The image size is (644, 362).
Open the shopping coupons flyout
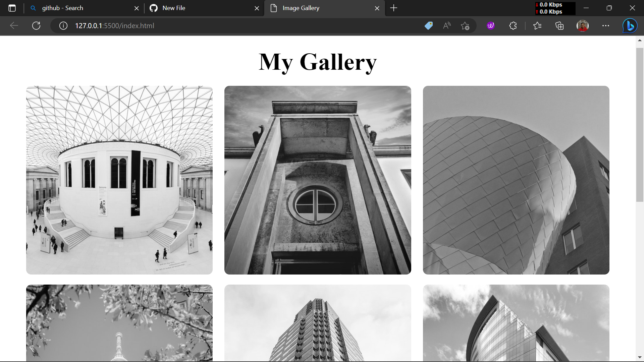pyautogui.click(x=428, y=25)
